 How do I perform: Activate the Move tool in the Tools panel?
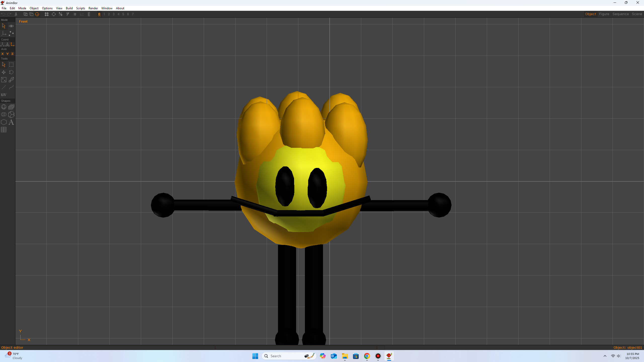point(4,72)
